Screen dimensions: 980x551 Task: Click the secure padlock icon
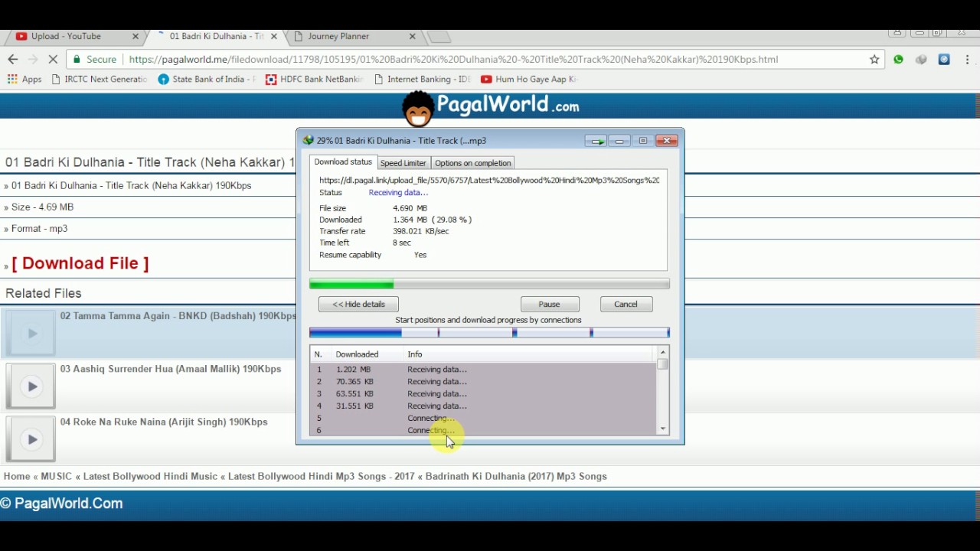[77, 59]
